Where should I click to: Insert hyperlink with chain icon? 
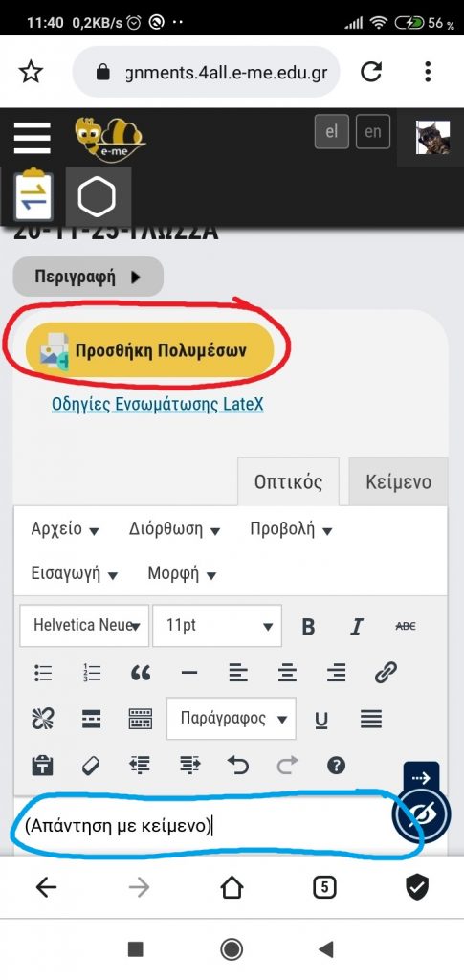pyautogui.click(x=386, y=673)
